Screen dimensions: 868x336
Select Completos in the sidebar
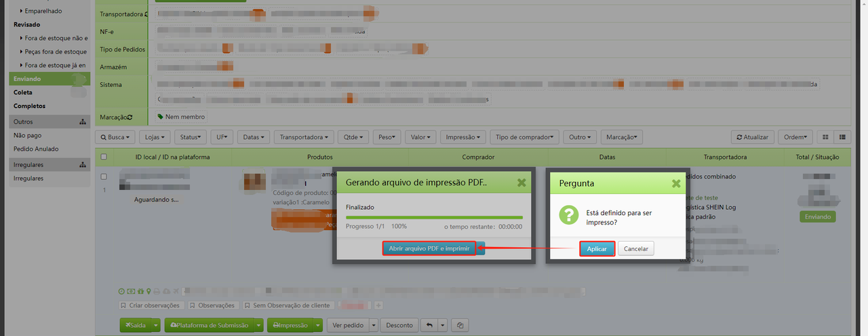(29, 106)
